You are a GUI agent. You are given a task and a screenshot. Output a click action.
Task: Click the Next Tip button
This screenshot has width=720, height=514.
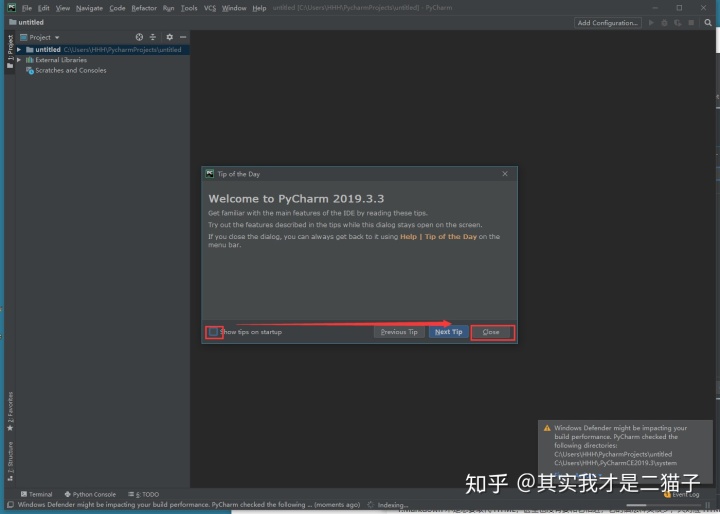click(x=449, y=332)
